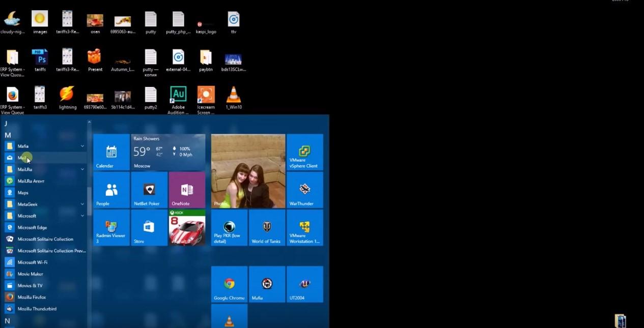The height and width of the screenshot is (328, 644).
Task: Launch the WarThunder tile
Action: 304,190
